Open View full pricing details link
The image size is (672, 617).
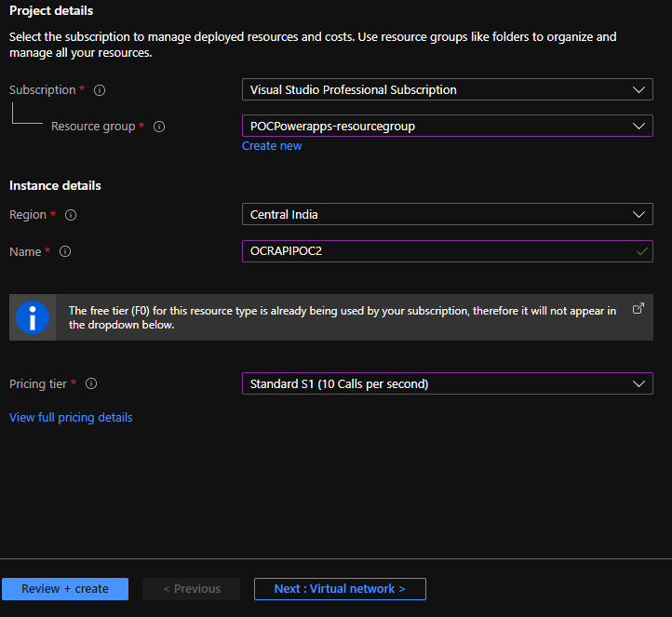pyautogui.click(x=71, y=418)
